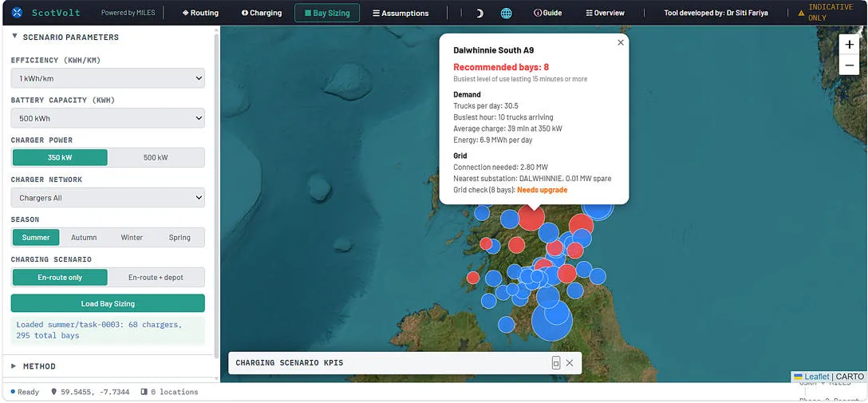Zoom out on the map
This screenshot has height=403, width=868.
[849, 65]
